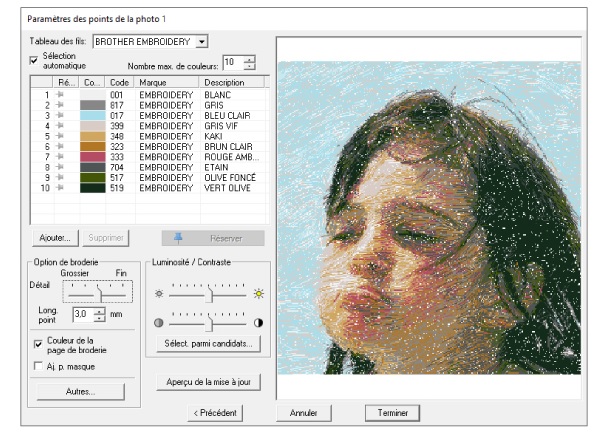599x439 pixels.
Task: Click the Co... column header
Action: pyautogui.click(x=92, y=82)
